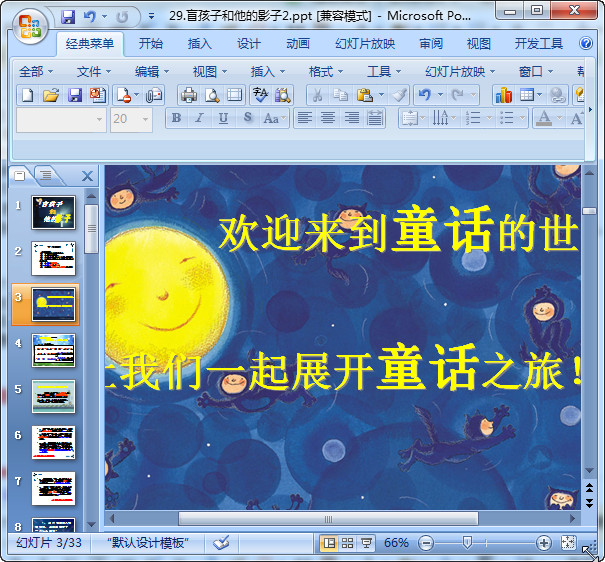Save via quick access toolbar
The height and width of the screenshot is (562, 605).
(x=68, y=17)
